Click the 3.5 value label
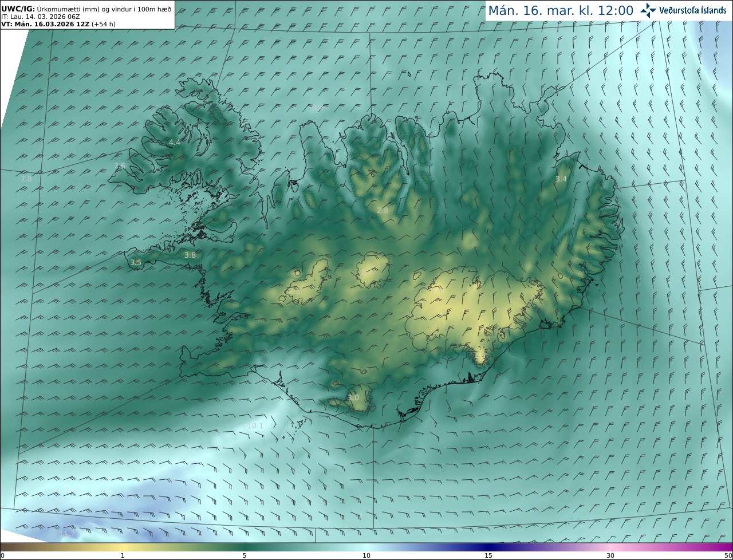The height and width of the screenshot is (560, 733). [136, 262]
